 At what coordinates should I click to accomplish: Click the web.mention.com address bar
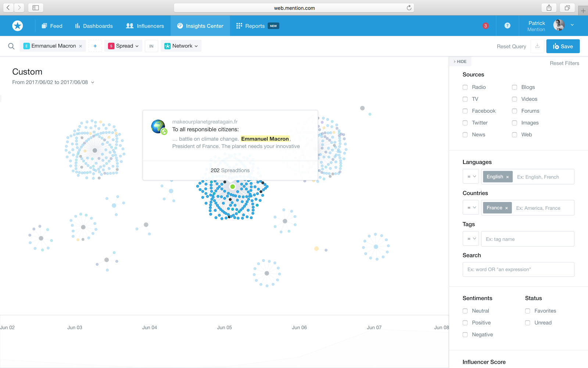point(294,8)
